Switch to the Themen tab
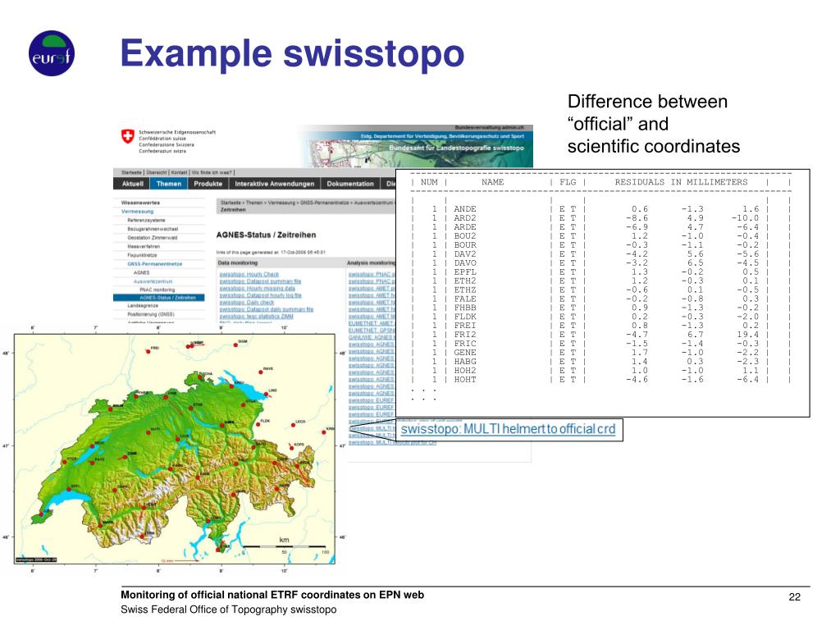 (x=169, y=184)
